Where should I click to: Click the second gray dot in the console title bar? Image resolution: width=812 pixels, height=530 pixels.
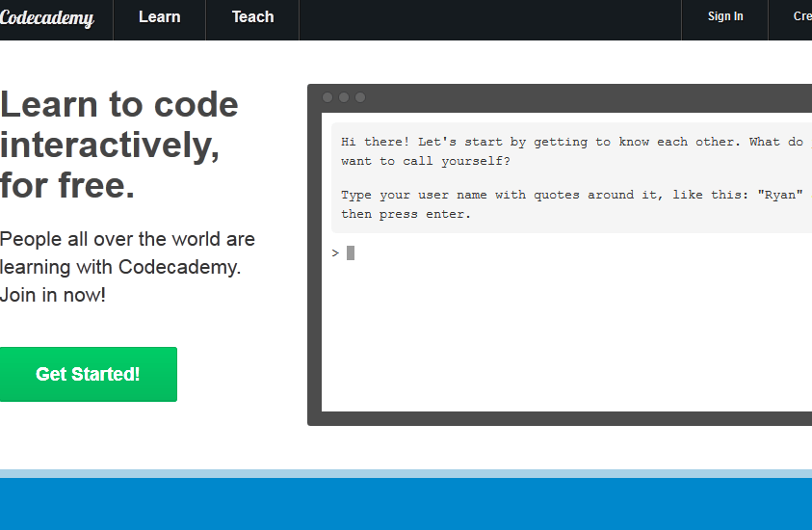point(344,97)
